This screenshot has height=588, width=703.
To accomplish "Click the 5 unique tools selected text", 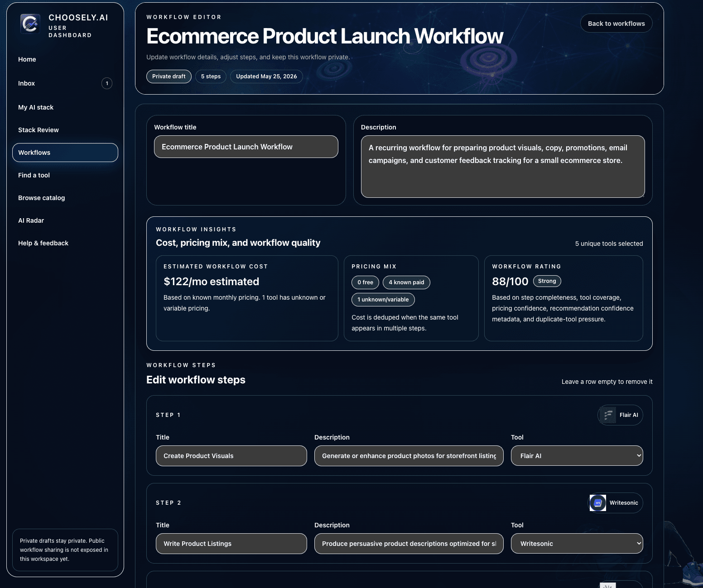I will point(609,244).
